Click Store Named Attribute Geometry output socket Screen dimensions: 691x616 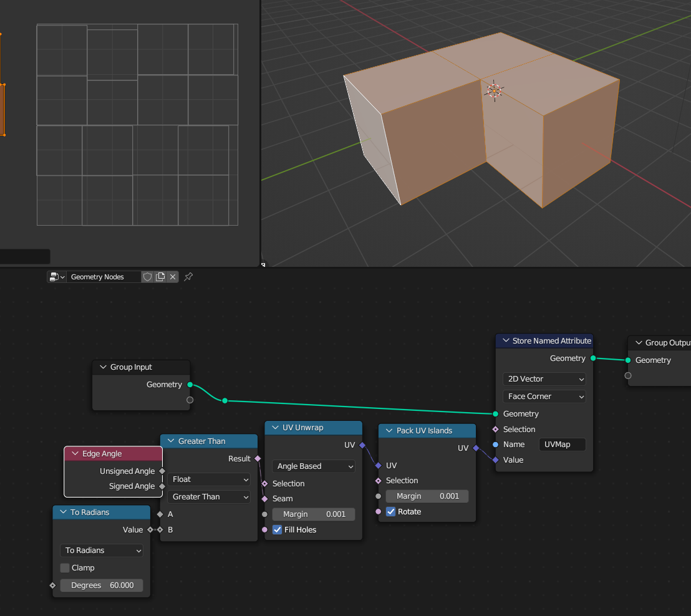[x=593, y=359]
